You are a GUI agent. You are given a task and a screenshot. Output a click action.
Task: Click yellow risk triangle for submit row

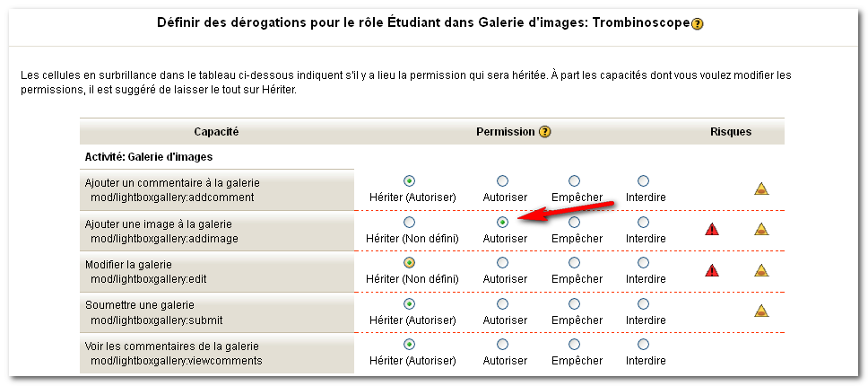pos(761,311)
